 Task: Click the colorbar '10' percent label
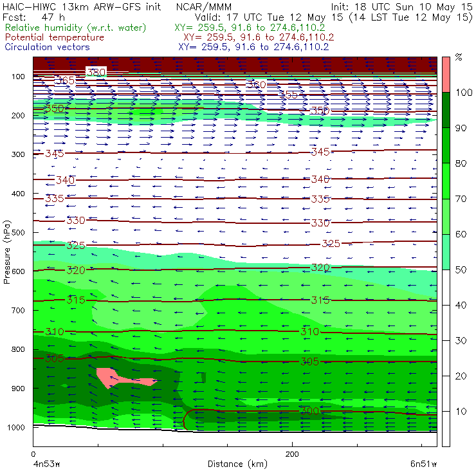pyautogui.click(x=461, y=411)
